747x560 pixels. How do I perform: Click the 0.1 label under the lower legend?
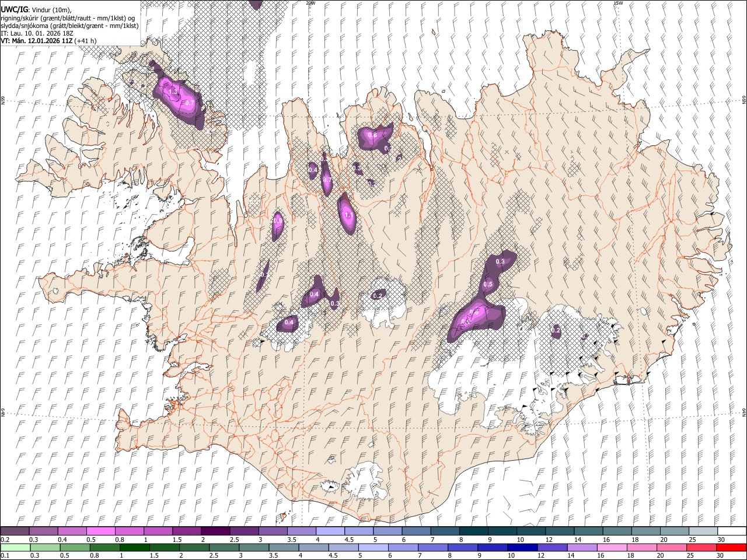pyautogui.click(x=4, y=556)
